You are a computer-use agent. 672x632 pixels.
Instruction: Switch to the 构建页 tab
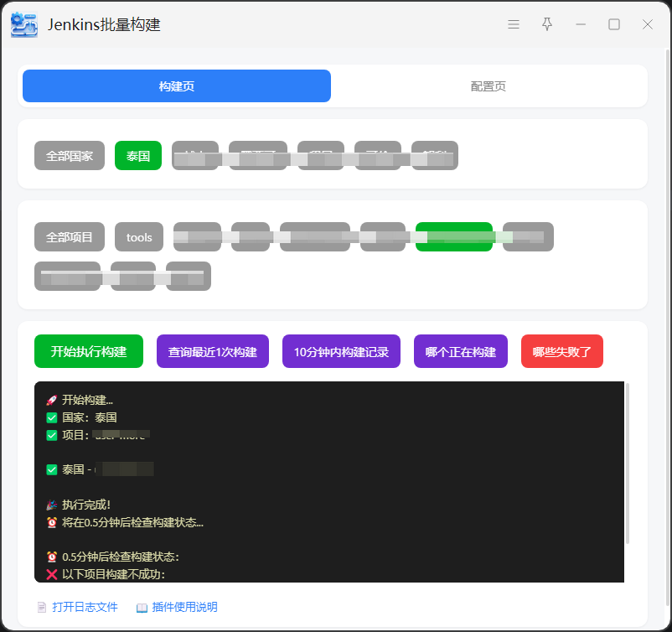point(177,86)
